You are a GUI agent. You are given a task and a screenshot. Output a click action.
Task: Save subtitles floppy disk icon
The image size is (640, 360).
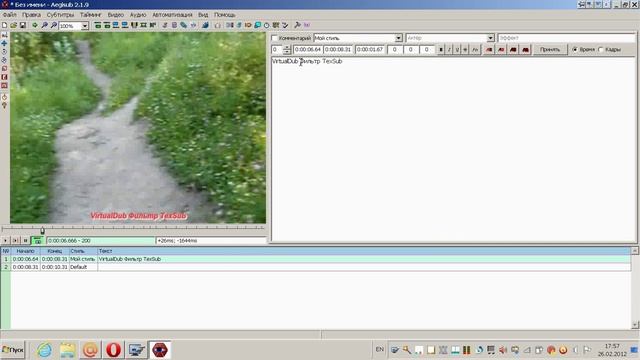point(23,25)
